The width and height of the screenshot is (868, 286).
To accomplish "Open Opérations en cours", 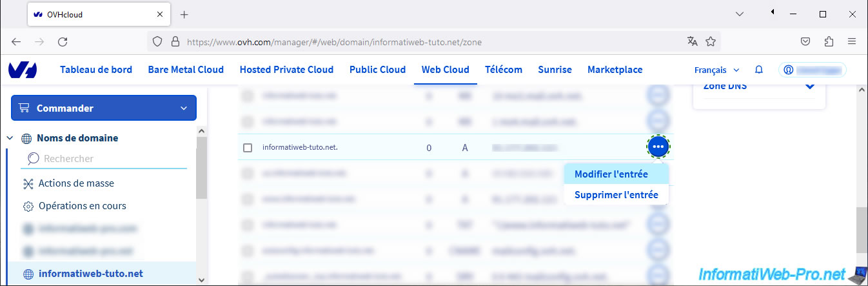I will click(82, 206).
